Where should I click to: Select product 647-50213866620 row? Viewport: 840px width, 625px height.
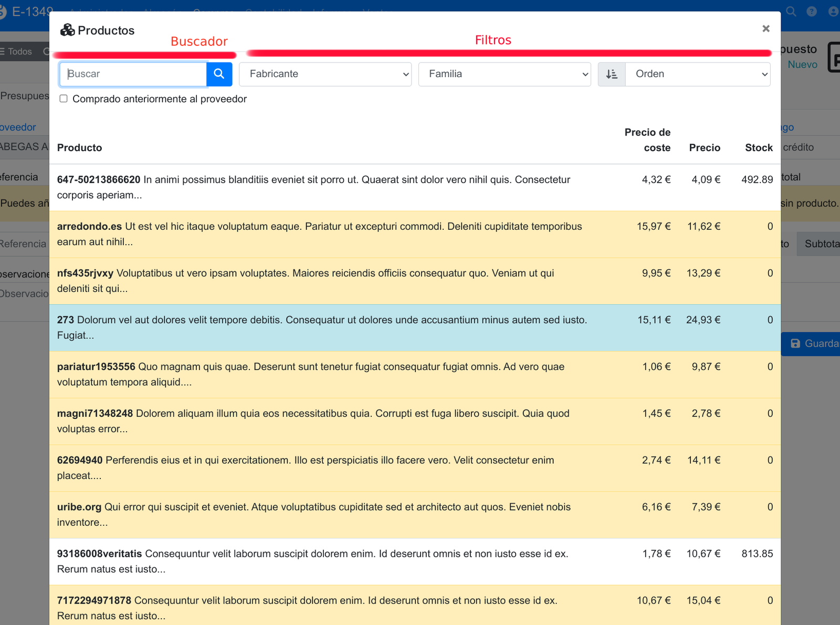(x=415, y=187)
